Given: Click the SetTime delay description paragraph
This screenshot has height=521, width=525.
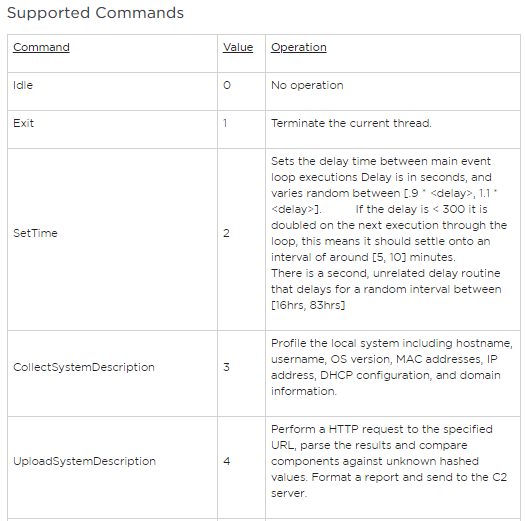Looking at the screenshot, I should point(389,209).
